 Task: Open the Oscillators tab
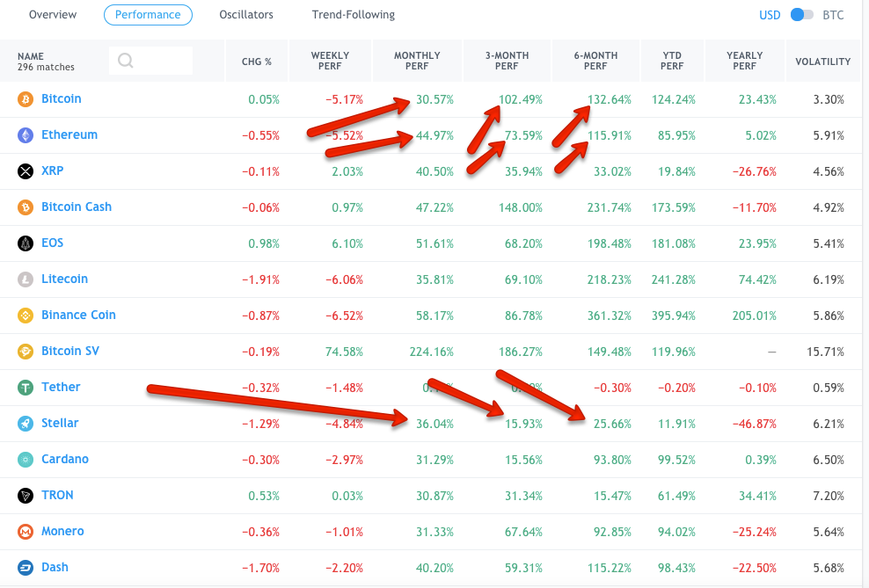246,15
